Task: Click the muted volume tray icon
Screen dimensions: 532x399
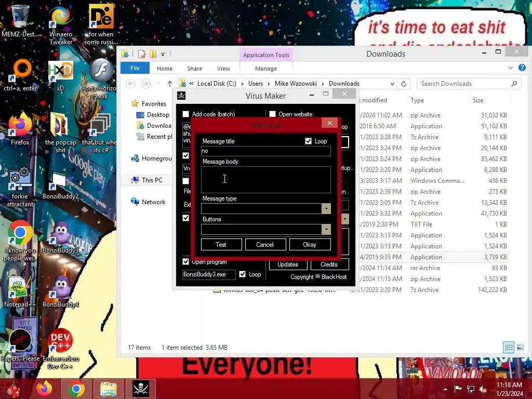Action: pyautogui.click(x=483, y=389)
